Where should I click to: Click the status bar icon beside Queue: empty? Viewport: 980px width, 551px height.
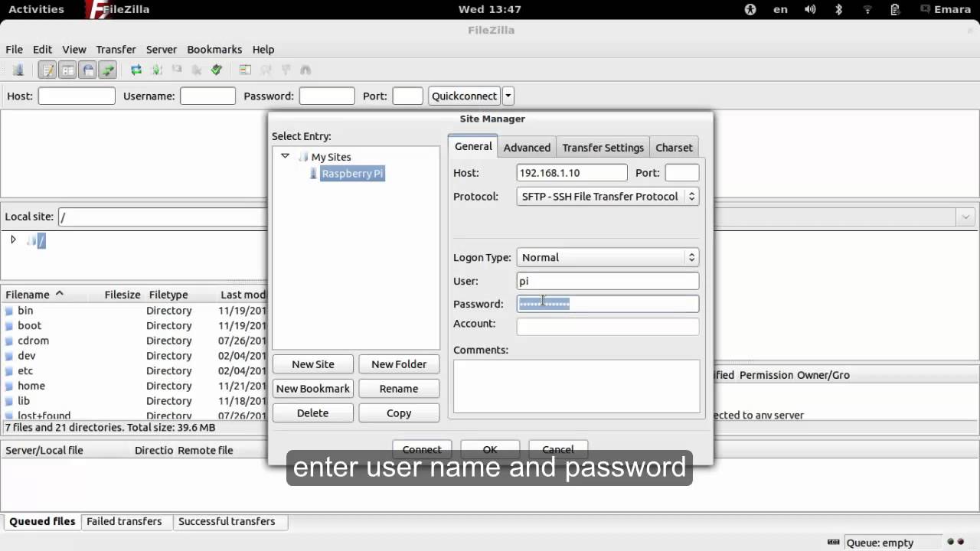tap(834, 543)
